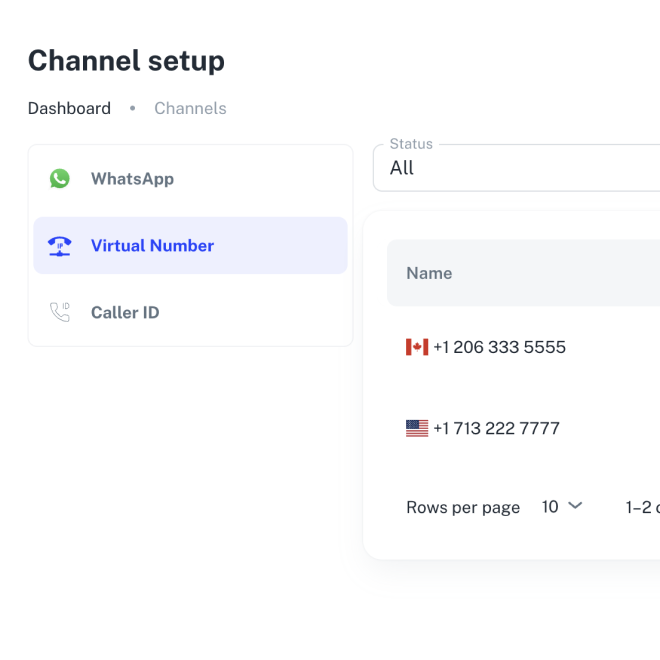Click the WhatsApp green logo icon
This screenshot has height=660, width=660.
[x=60, y=179]
